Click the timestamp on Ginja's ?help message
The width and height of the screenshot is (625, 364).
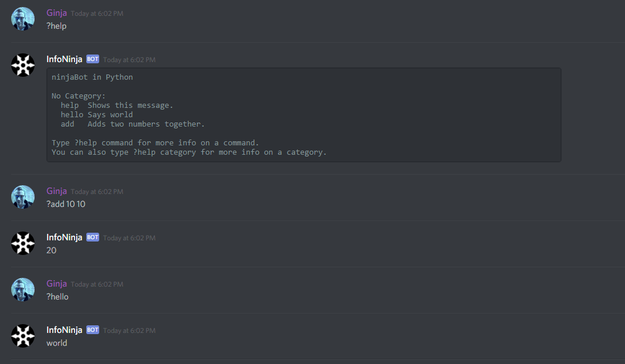(x=97, y=13)
